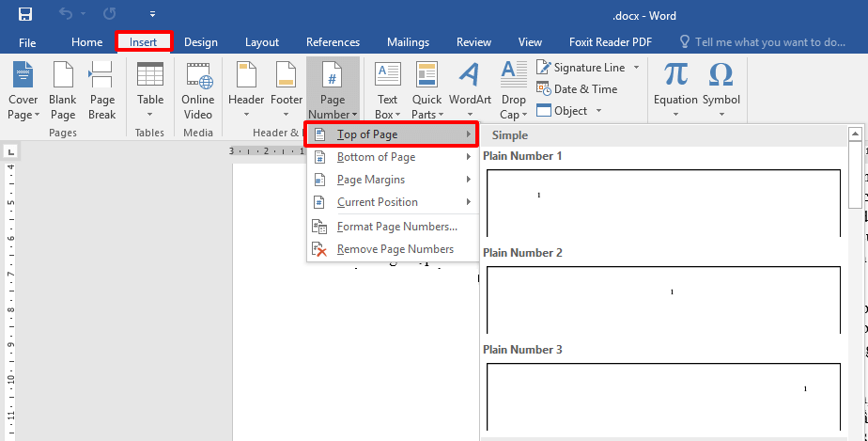868x441 pixels.
Task: Insert a Page Break
Action: (102, 91)
